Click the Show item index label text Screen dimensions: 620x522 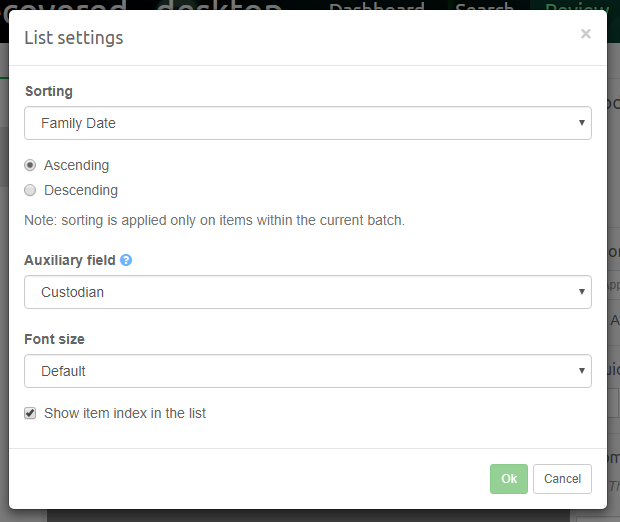(125, 413)
